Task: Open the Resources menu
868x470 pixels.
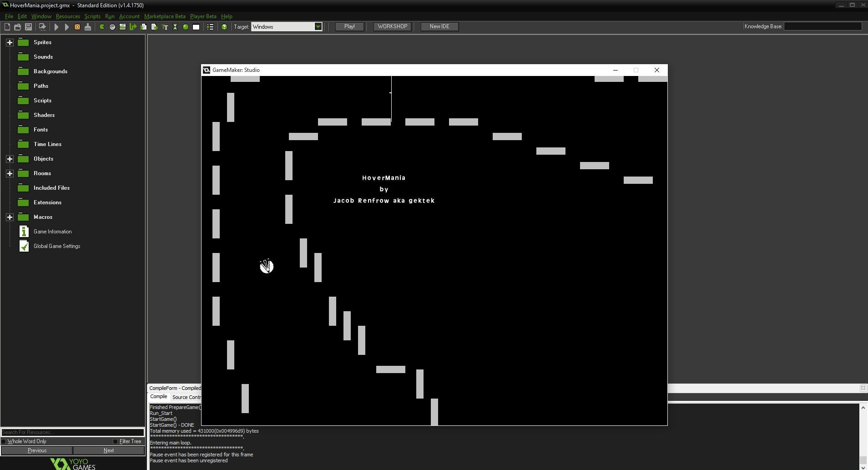Action: pos(68,16)
